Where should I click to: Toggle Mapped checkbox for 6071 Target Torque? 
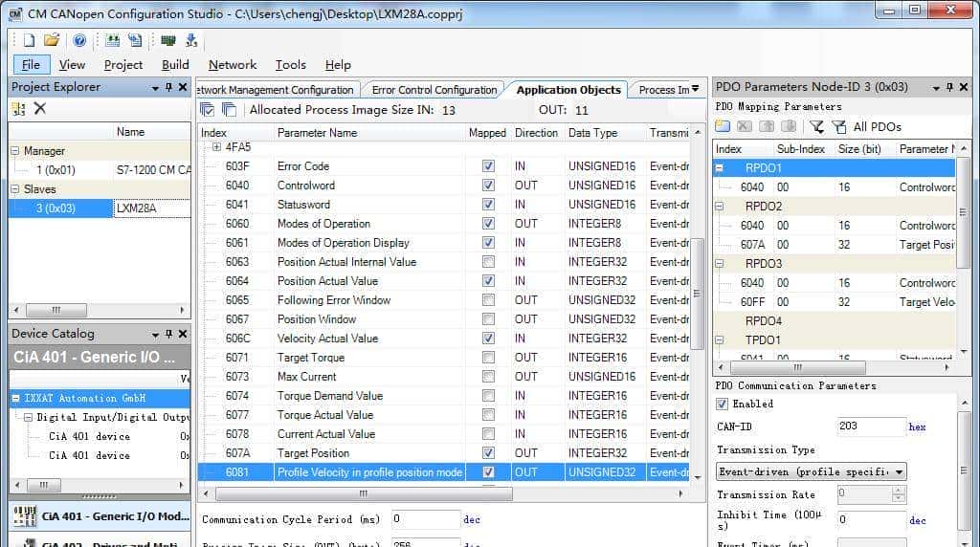tap(489, 358)
